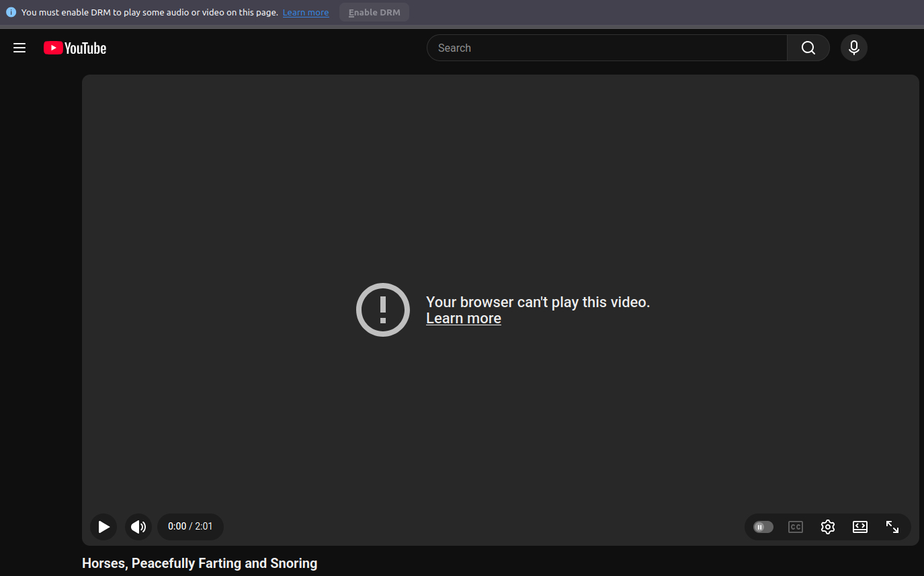Click the 0:00 / 2:01 time display
The height and width of the screenshot is (576, 924).
coord(190,527)
